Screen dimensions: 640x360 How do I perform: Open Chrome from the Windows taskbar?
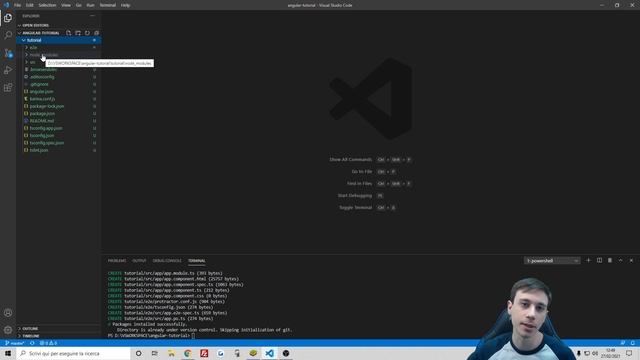tap(187, 353)
